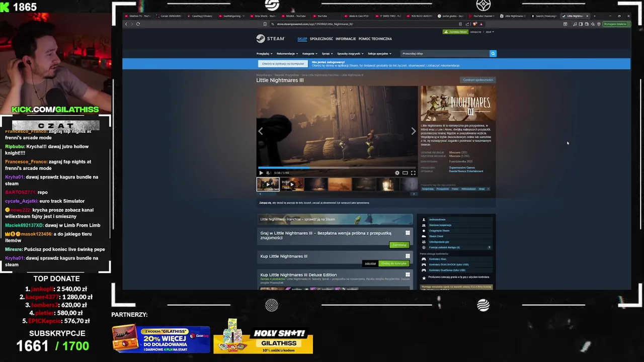Close the active Little Nightmares tab
The width and height of the screenshot is (644, 362).
tap(587, 16)
